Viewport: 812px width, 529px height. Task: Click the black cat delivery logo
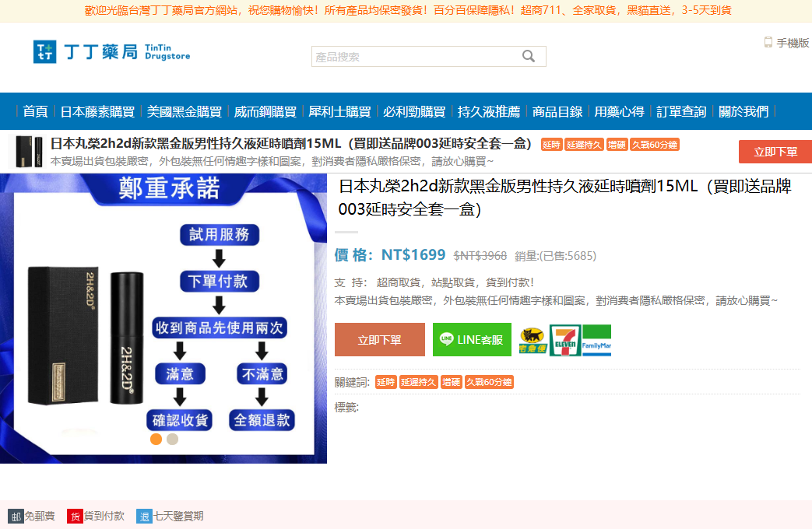click(533, 341)
